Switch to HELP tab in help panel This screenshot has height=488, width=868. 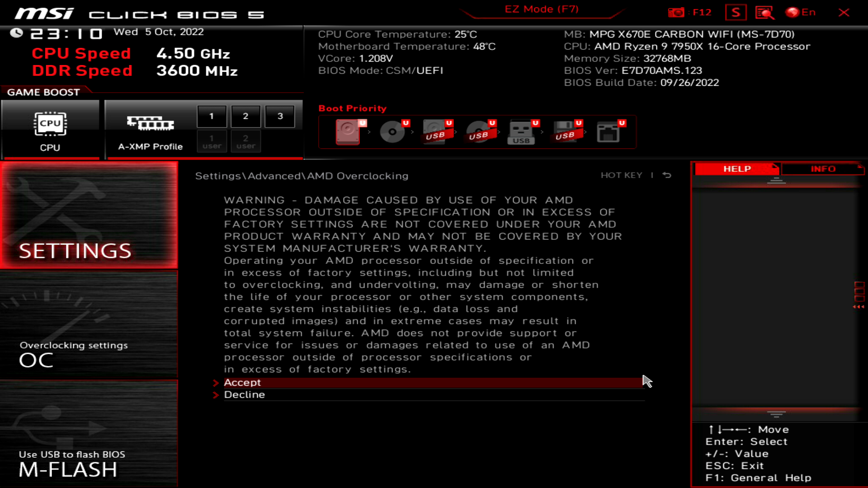click(x=737, y=169)
